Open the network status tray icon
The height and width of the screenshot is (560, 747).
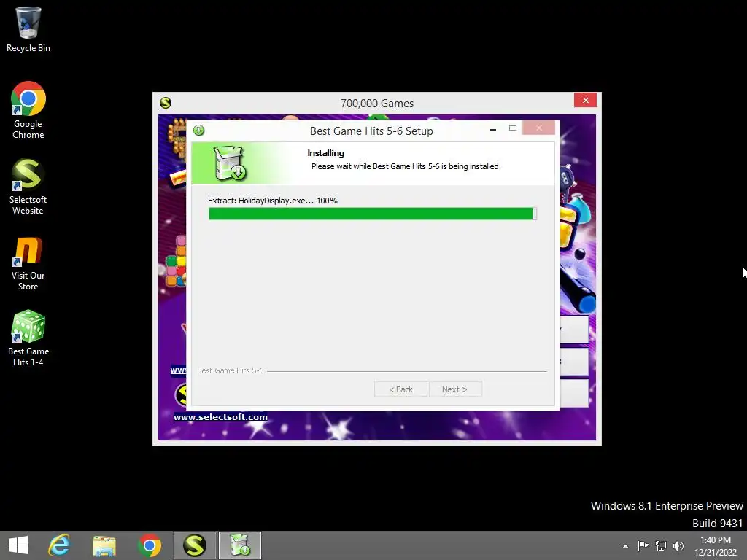pyautogui.click(x=661, y=545)
